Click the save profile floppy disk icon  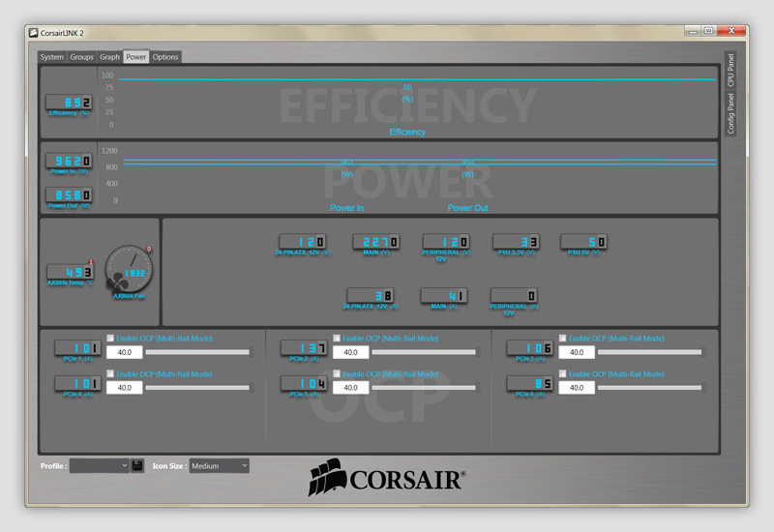tap(138, 465)
